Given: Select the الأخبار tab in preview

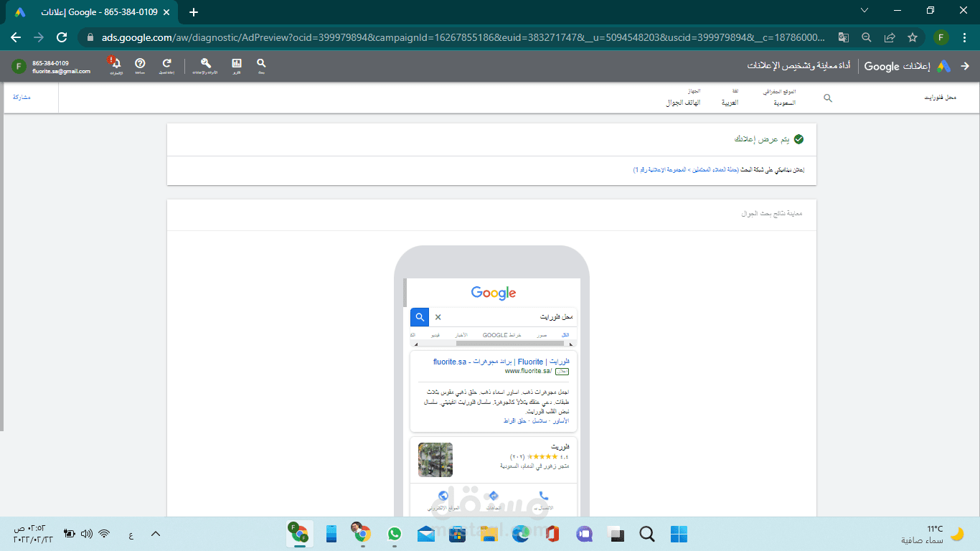Looking at the screenshot, I should pos(461,335).
